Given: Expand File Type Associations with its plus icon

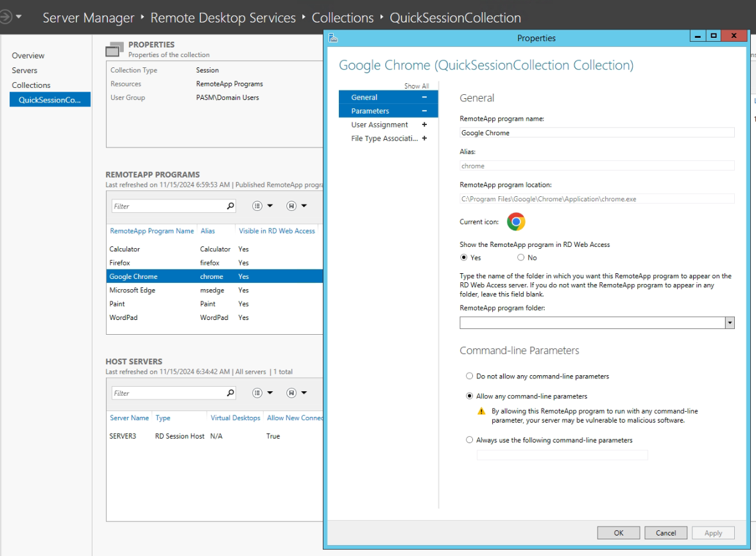Looking at the screenshot, I should click(424, 139).
